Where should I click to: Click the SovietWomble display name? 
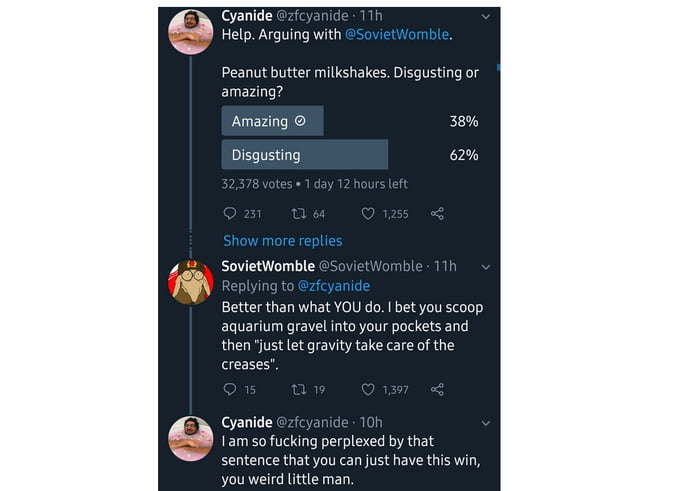(267, 266)
